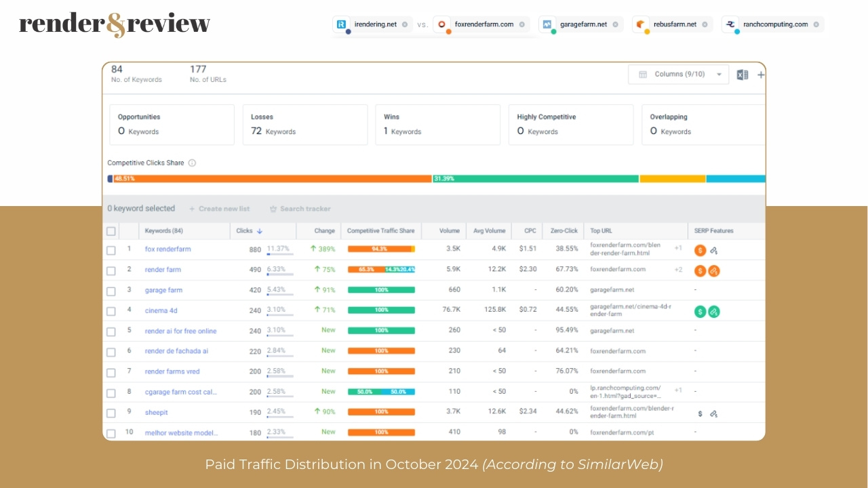
Task: Open the Columns (9/10) dropdown
Action: click(x=679, y=75)
